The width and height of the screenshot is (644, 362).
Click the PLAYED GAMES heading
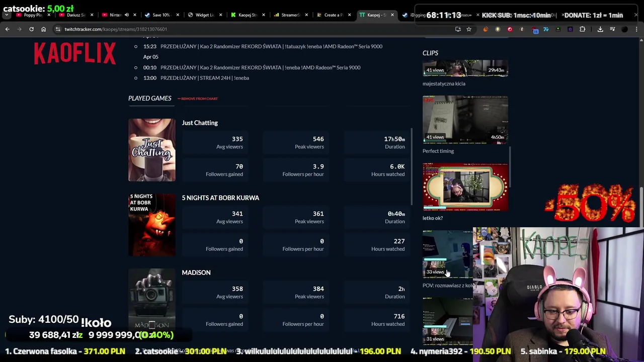coord(149,98)
